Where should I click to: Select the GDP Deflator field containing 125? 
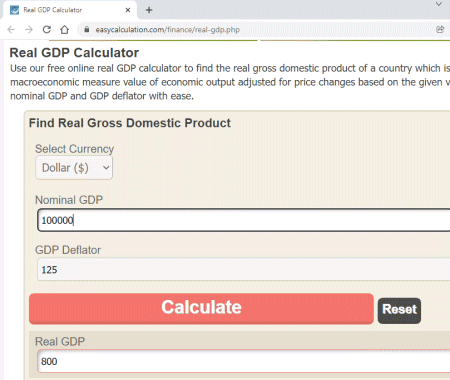244,269
